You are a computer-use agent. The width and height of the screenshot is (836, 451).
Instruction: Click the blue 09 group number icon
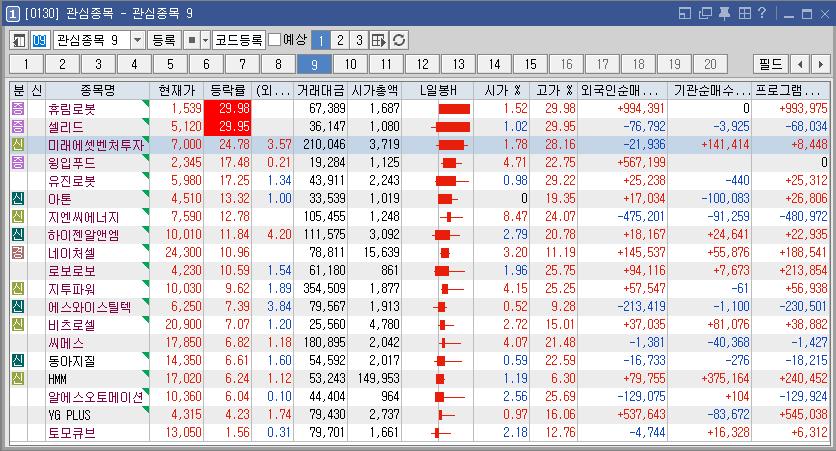click(39, 41)
